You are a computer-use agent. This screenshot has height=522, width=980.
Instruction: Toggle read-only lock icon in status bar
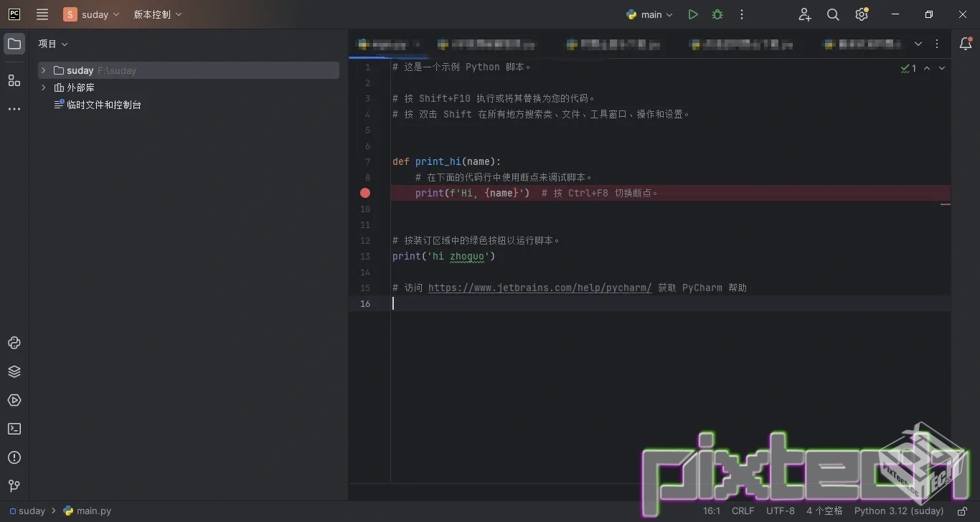(962, 511)
